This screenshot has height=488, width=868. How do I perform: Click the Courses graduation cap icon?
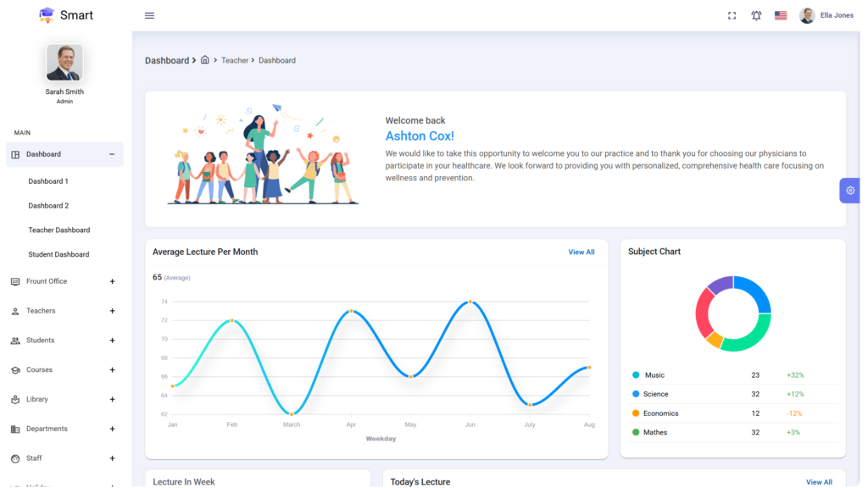click(x=15, y=370)
